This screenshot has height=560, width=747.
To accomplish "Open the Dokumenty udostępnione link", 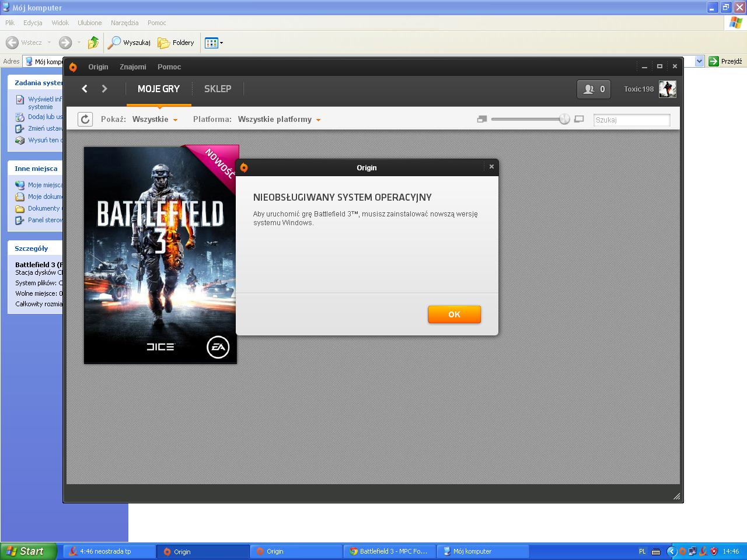I will coord(45,208).
